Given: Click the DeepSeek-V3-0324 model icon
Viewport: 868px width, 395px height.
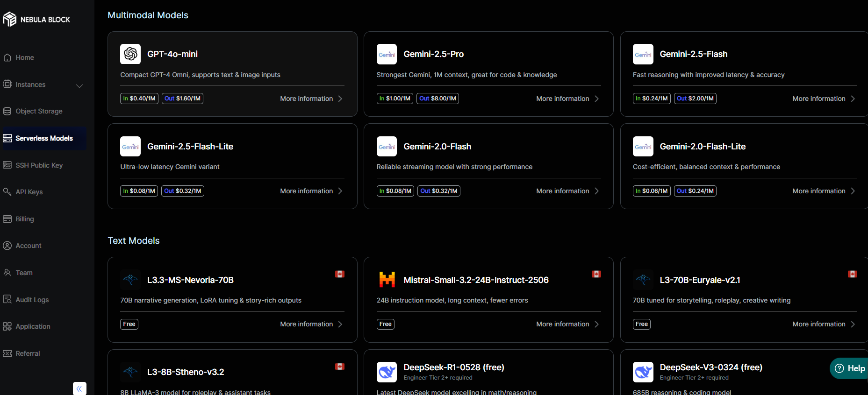Looking at the screenshot, I should pos(643,372).
